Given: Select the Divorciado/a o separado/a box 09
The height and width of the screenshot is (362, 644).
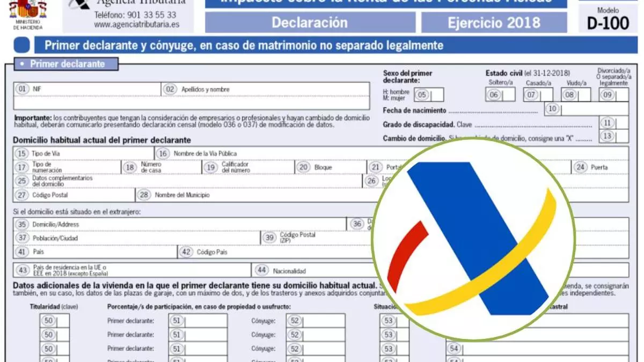Looking at the screenshot, I should (x=621, y=95).
